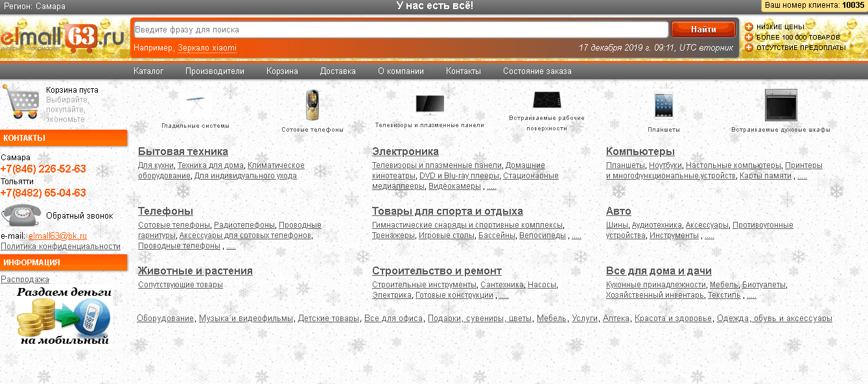Viewport: 868px width, 384px height.
Task: Select the built-in ovens icon
Action: click(x=780, y=105)
